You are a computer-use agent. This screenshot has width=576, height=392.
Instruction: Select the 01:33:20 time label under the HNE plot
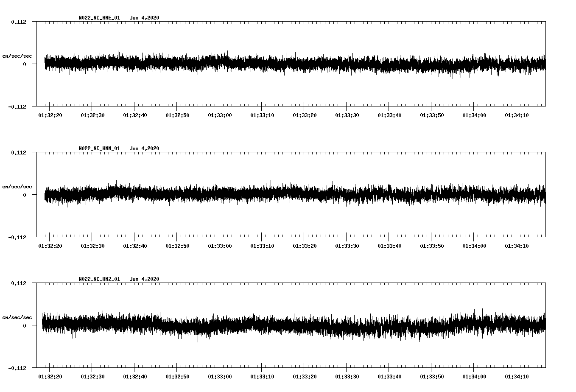tap(305, 115)
